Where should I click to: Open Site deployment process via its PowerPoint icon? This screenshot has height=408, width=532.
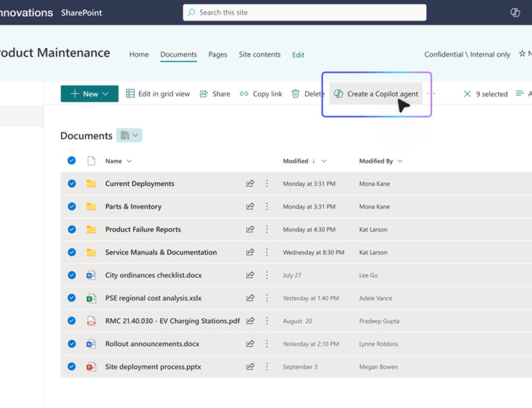pos(90,366)
